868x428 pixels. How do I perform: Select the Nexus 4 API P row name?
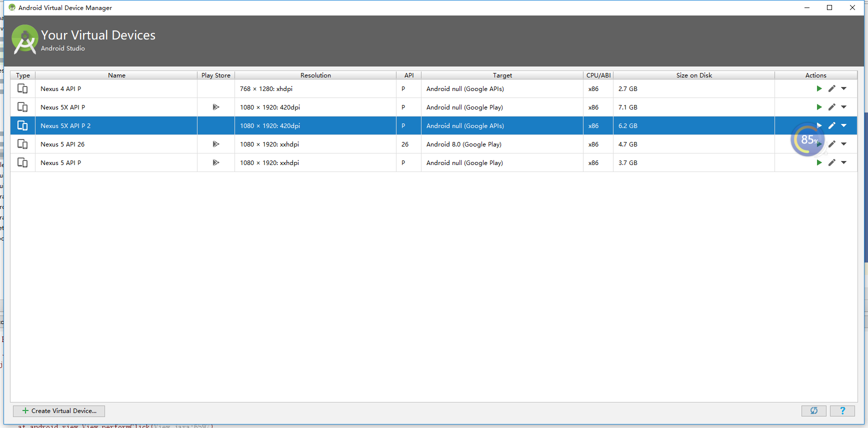click(116, 88)
